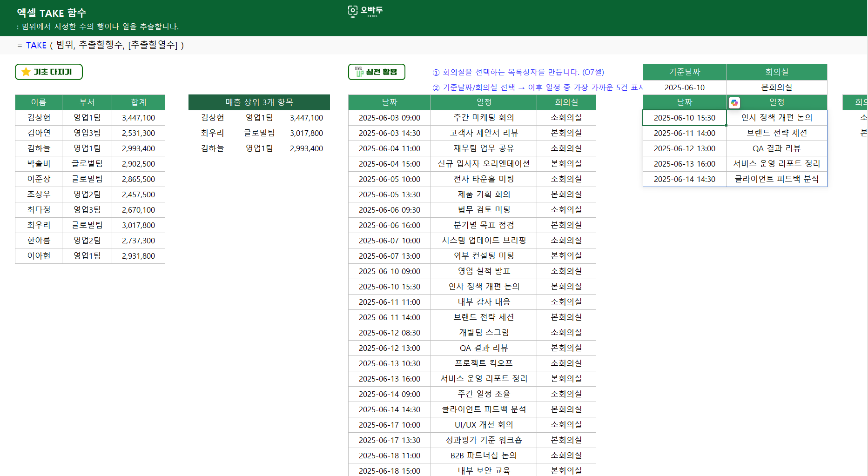868x476 pixels.
Task: Select cell 김상현 in the sales table
Action: pos(39,118)
